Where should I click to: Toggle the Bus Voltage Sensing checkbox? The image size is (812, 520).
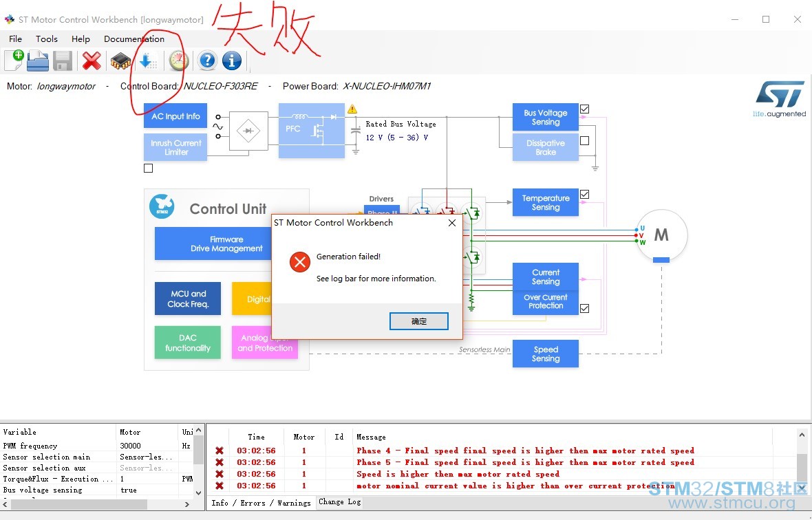pyautogui.click(x=585, y=109)
